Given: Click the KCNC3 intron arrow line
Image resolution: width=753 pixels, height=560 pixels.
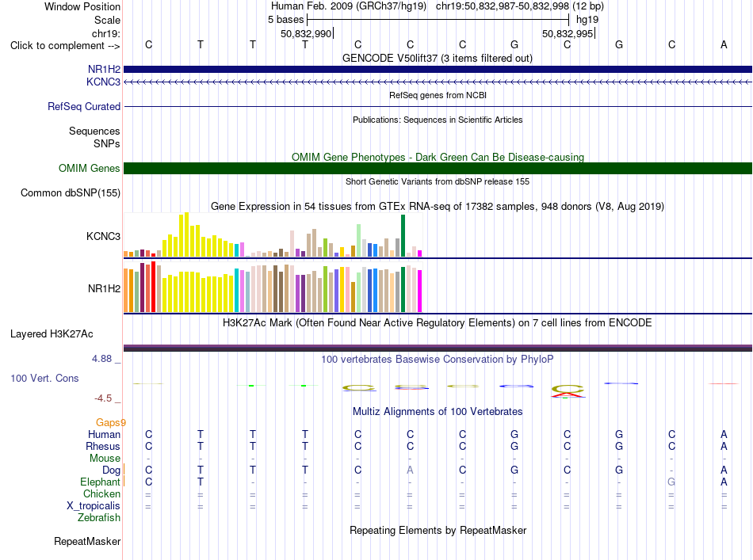Looking at the screenshot, I should coord(438,82).
